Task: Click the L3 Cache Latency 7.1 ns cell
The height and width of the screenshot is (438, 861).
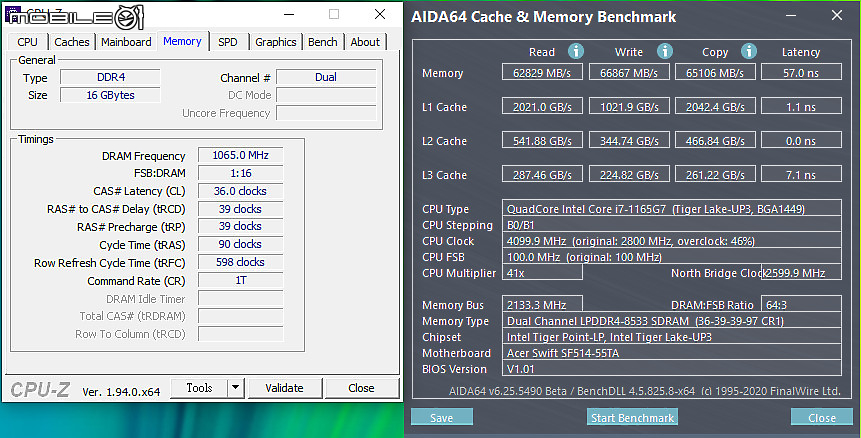Action: pos(801,174)
